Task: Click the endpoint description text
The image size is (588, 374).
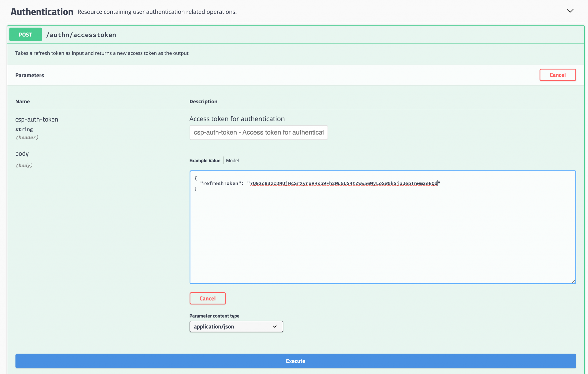Action: coord(102,53)
